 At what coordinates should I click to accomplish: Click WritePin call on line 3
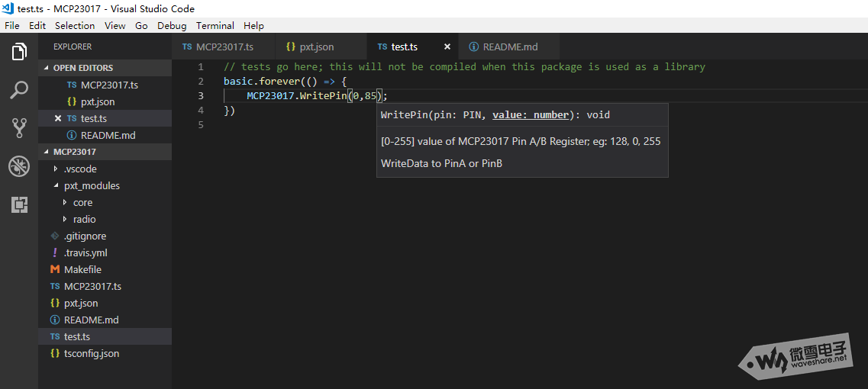coord(323,96)
